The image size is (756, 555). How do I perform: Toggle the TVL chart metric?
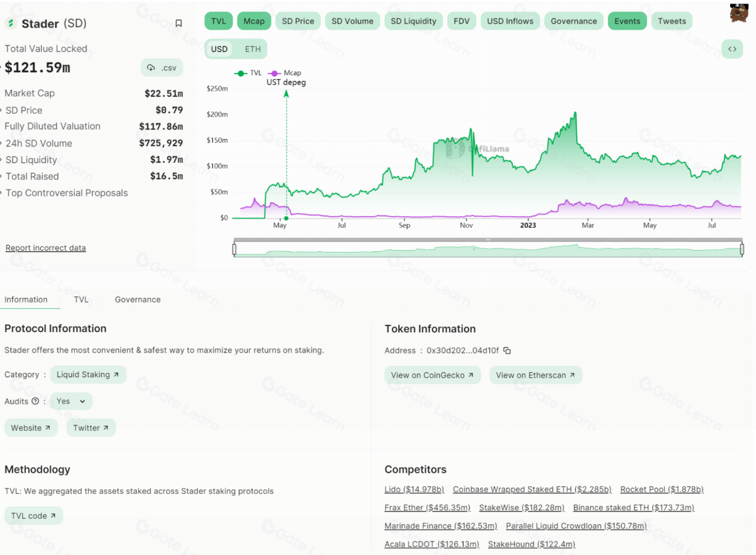pyautogui.click(x=218, y=21)
